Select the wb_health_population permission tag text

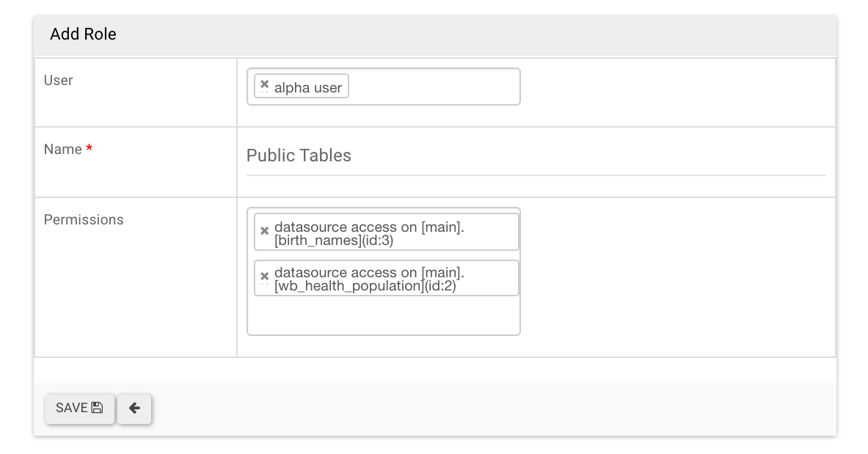point(369,279)
